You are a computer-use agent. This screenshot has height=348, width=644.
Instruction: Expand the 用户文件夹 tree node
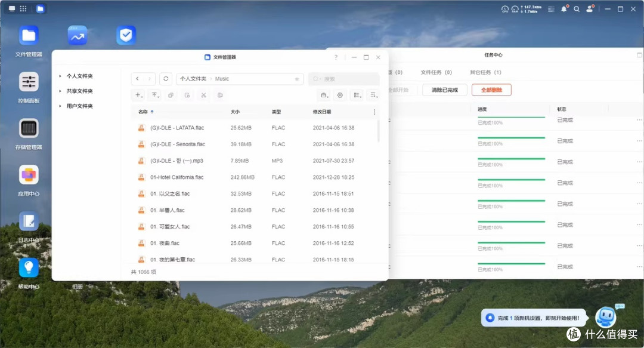coord(60,106)
